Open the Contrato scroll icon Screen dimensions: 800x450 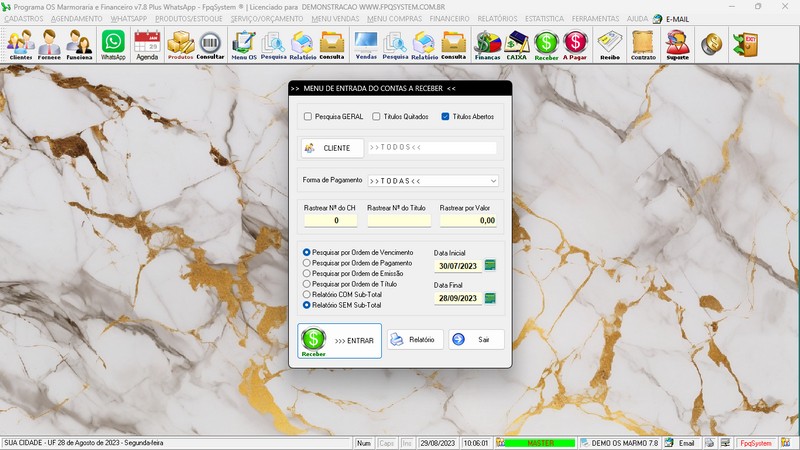pyautogui.click(x=643, y=45)
